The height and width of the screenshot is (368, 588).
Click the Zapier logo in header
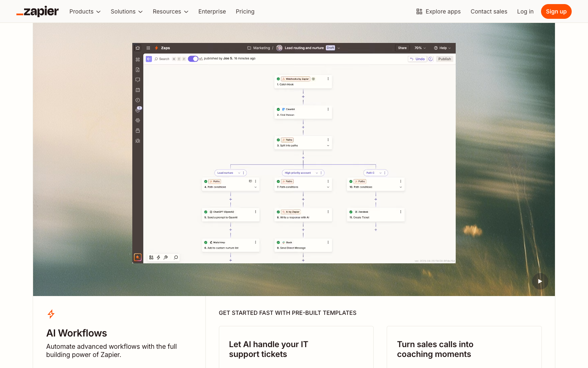click(x=38, y=11)
